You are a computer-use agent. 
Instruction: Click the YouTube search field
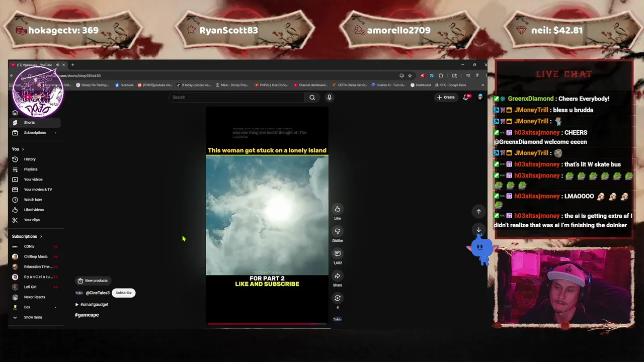click(236, 98)
